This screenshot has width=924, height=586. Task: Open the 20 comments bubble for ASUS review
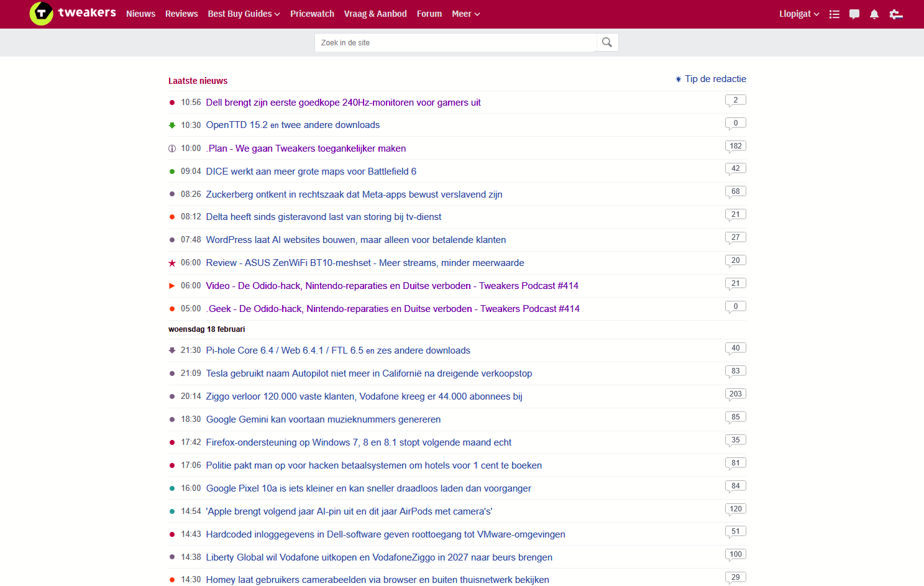click(x=736, y=261)
